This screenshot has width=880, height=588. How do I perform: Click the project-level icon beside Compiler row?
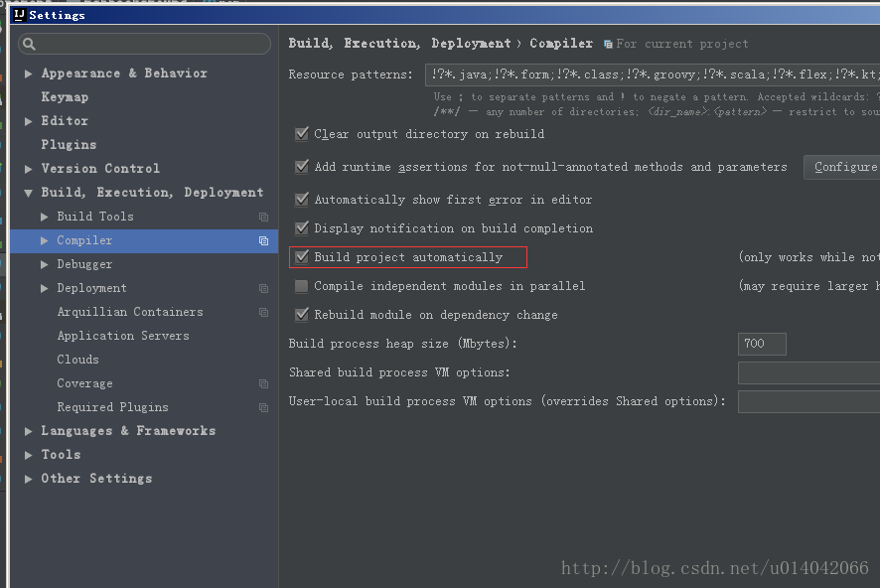pos(263,240)
